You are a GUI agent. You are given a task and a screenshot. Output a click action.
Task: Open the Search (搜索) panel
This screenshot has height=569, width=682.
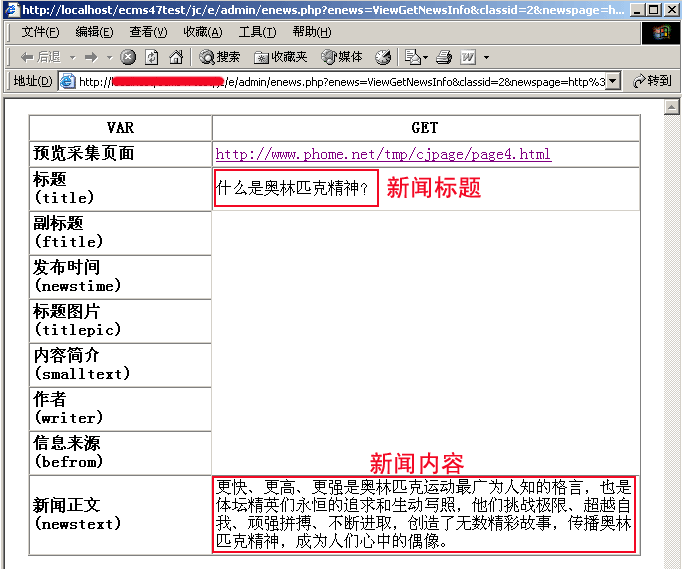pyautogui.click(x=219, y=57)
